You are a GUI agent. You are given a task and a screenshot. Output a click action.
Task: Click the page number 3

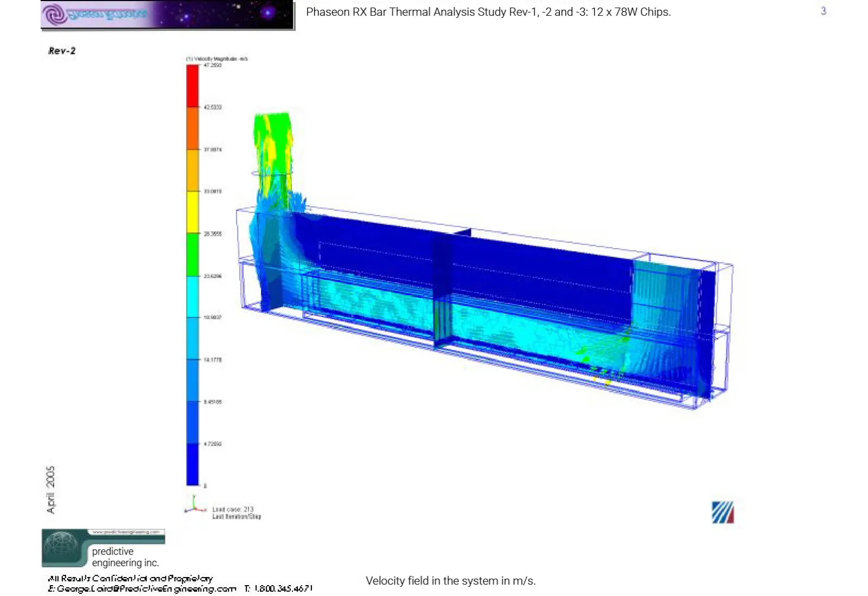pos(824,11)
